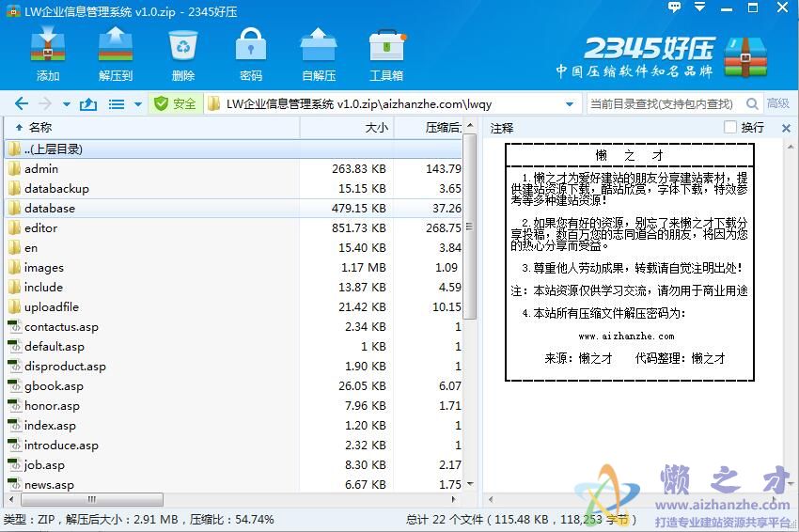Image resolution: width=799 pixels, height=532 pixels.
Task: Click the file list scroll-down arrow
Action: coord(470,483)
